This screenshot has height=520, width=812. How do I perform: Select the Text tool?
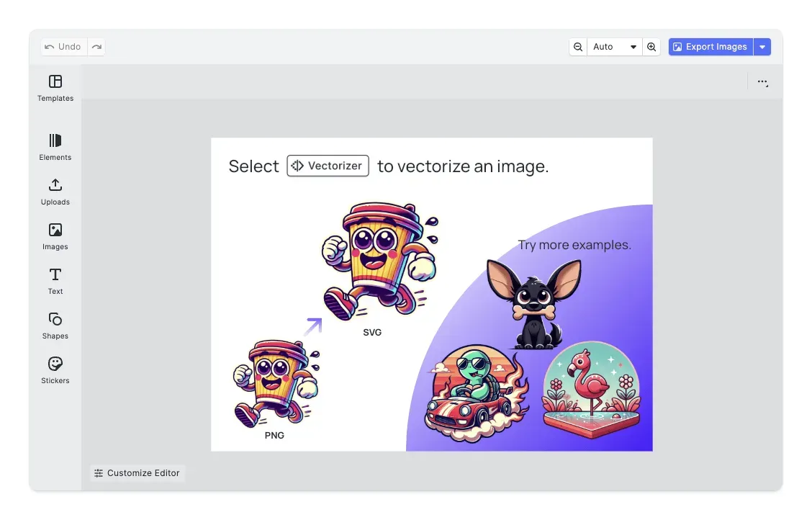point(55,281)
